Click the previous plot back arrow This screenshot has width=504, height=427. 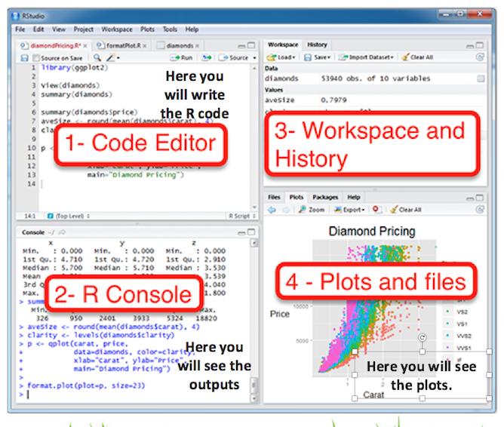(x=272, y=209)
